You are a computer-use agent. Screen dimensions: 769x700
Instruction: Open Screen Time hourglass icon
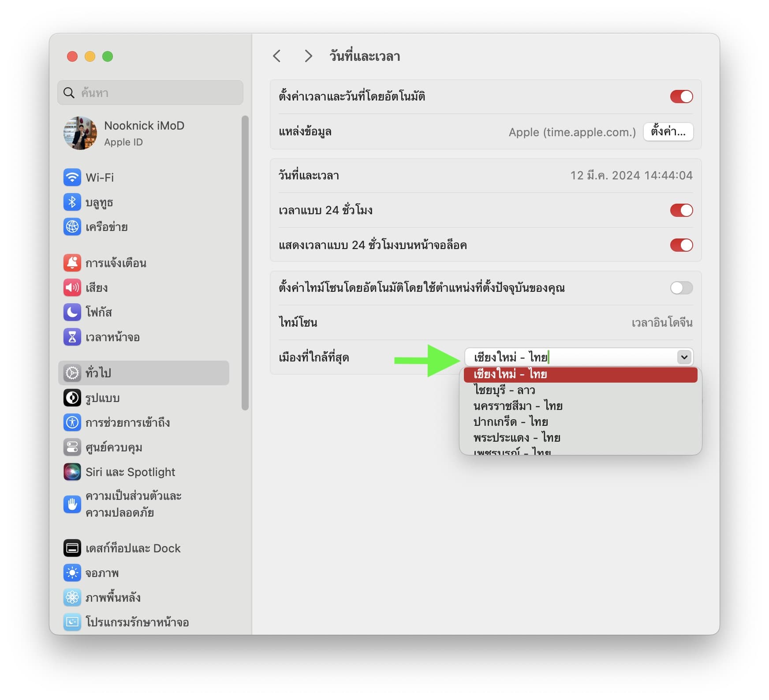(72, 337)
